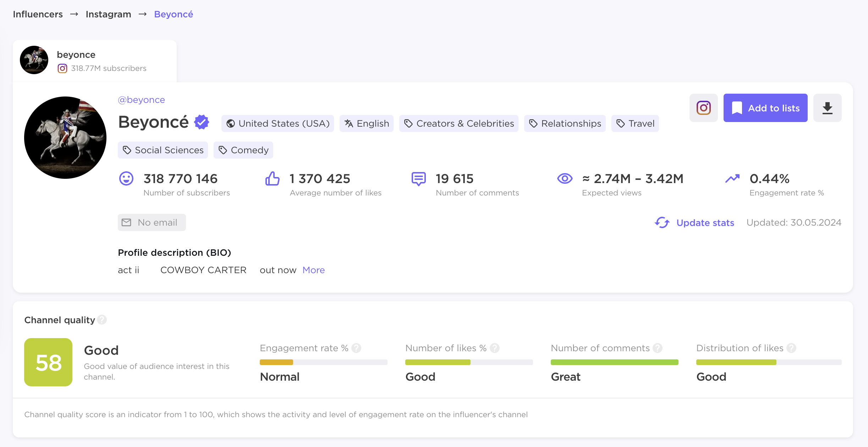The width and height of the screenshot is (868, 447).
Task: Click the comment bubble icon near 19 615
Action: point(418,179)
